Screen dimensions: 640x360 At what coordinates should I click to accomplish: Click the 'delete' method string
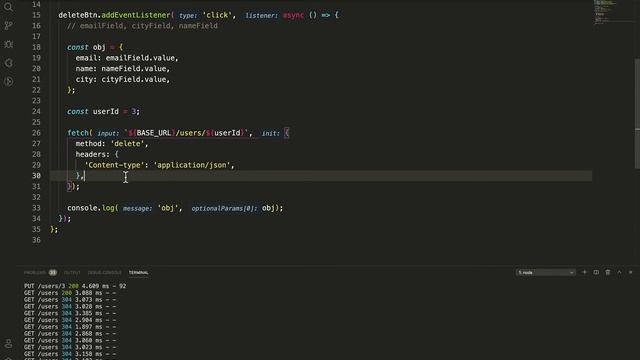127,144
